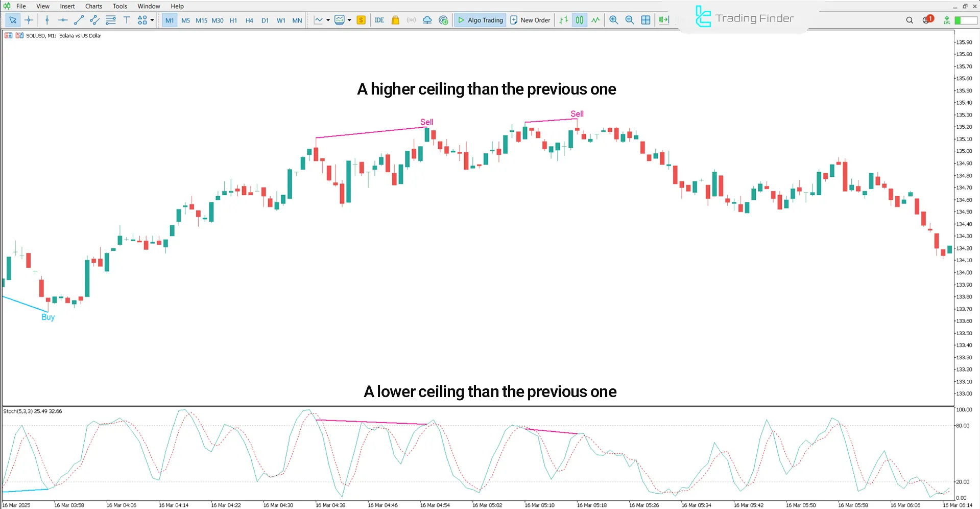
Task: Open the MetaEditor via the IDE icon
Action: click(379, 20)
